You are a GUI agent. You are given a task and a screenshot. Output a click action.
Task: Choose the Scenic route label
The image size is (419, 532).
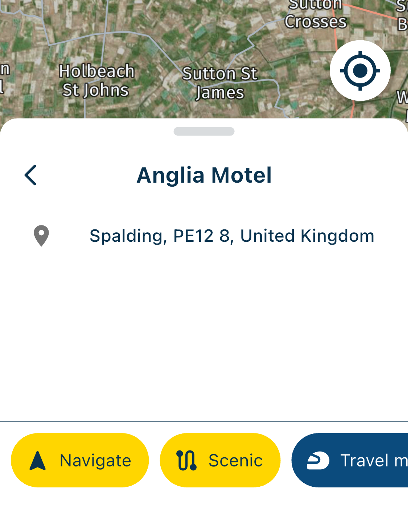tap(235, 461)
